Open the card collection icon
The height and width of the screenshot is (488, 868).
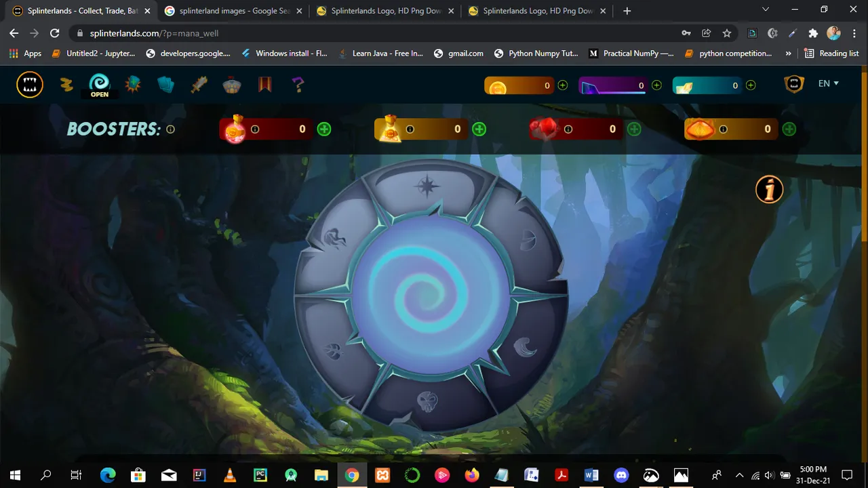(166, 85)
